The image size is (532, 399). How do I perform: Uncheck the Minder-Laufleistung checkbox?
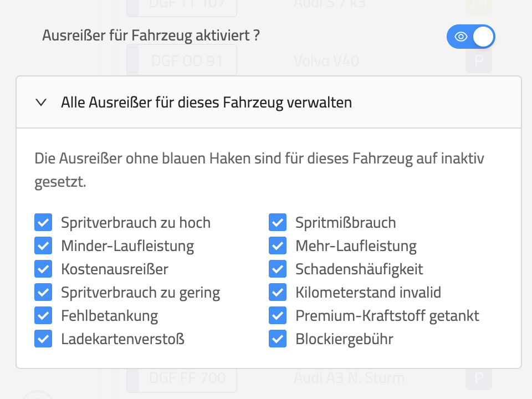[x=43, y=245]
